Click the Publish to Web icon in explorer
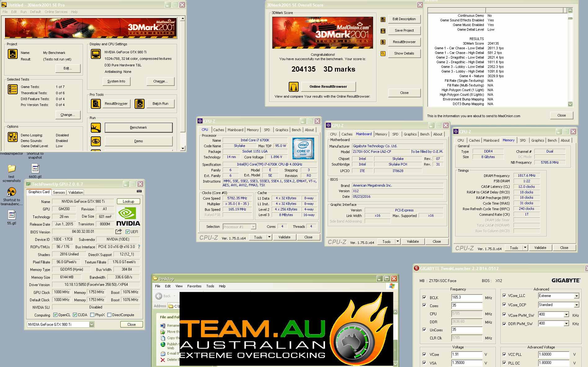 pos(163,344)
